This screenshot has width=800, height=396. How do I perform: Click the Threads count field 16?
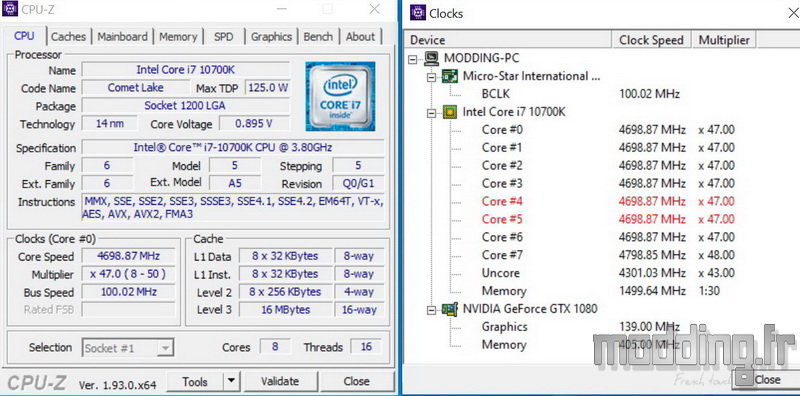(366, 346)
